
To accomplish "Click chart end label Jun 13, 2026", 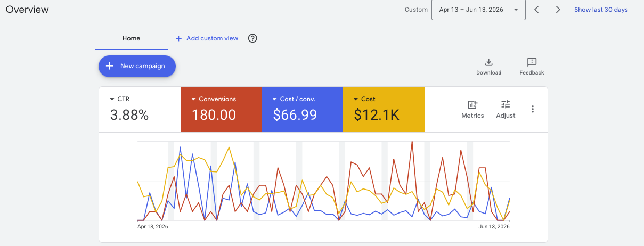I will coord(494,226).
